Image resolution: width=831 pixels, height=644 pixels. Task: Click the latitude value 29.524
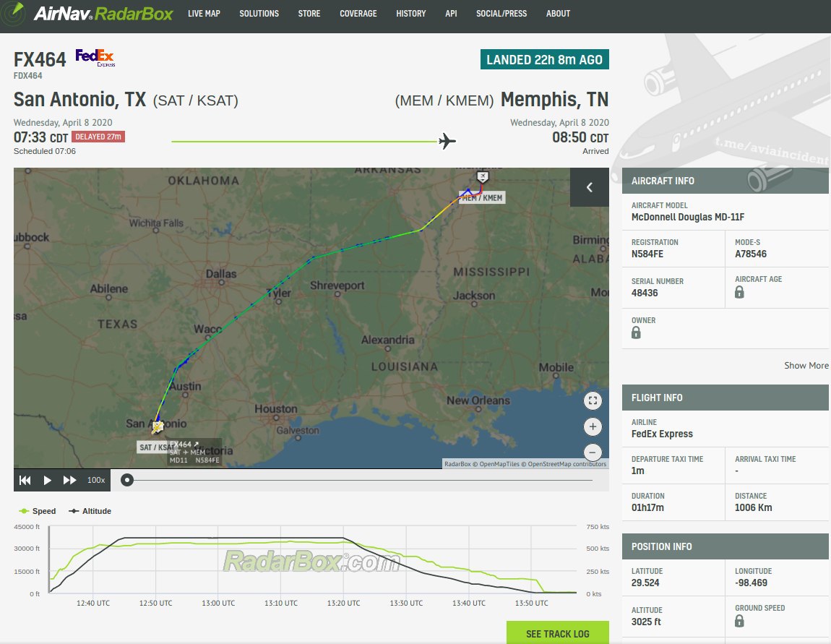click(645, 583)
